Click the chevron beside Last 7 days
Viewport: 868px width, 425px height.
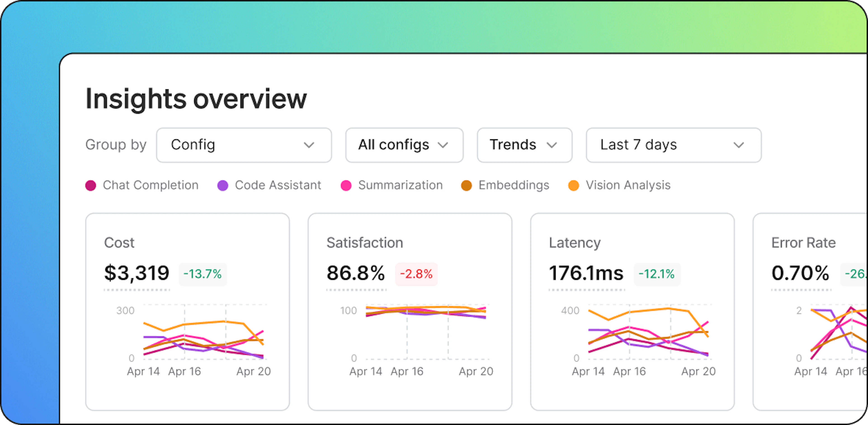[739, 145]
